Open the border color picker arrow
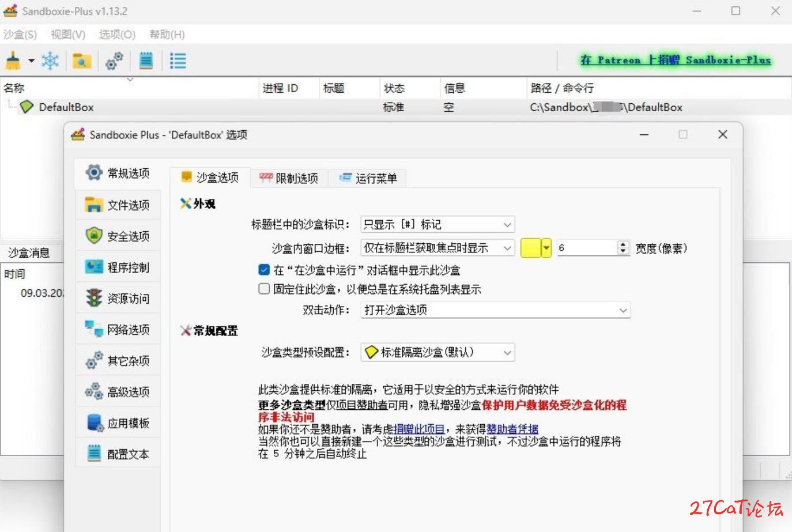Viewport: 792px width, 532px height. click(x=546, y=248)
